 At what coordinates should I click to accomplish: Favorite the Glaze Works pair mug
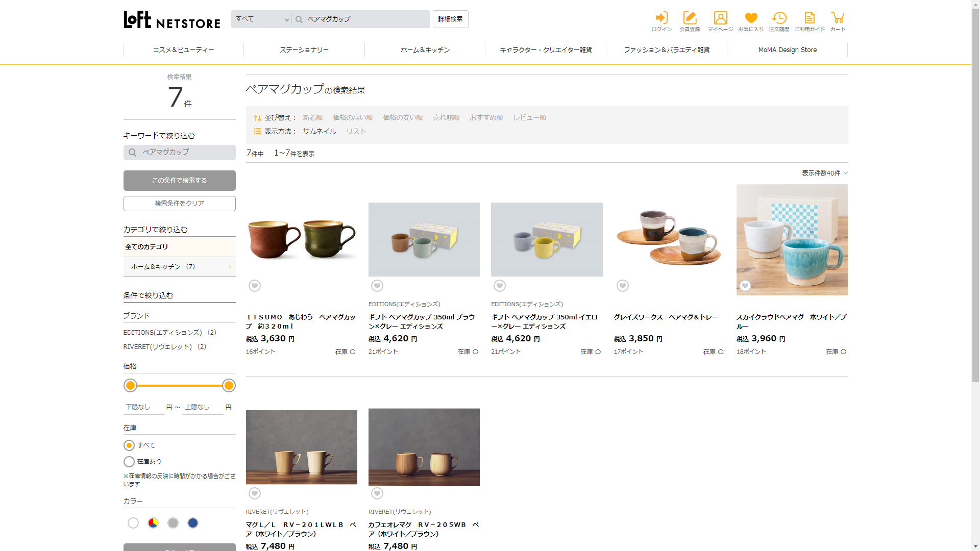[622, 286]
